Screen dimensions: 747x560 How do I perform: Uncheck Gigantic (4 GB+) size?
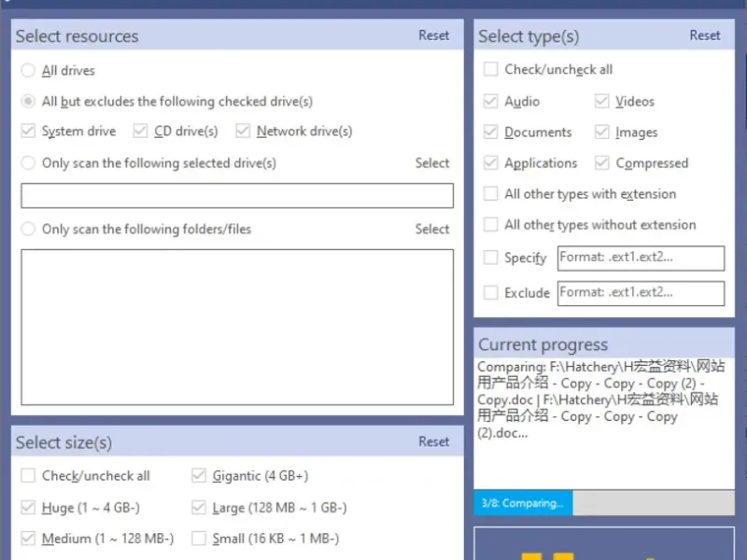(199, 476)
